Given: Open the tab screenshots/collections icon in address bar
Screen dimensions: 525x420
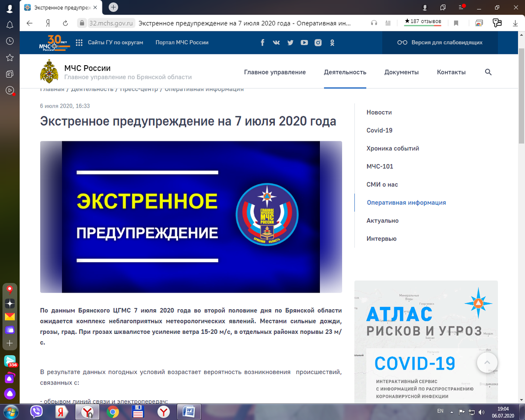Looking at the screenshot, I should tap(479, 23).
